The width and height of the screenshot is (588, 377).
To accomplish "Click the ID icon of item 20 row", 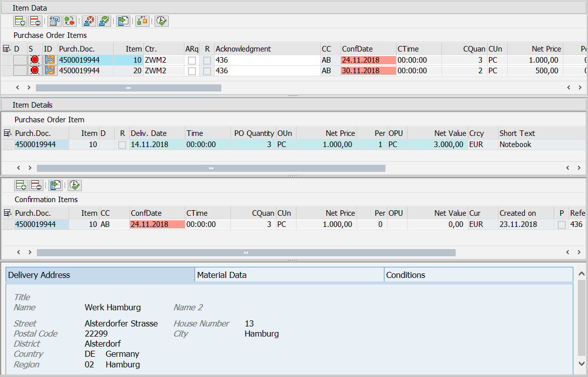I will pos(50,71).
